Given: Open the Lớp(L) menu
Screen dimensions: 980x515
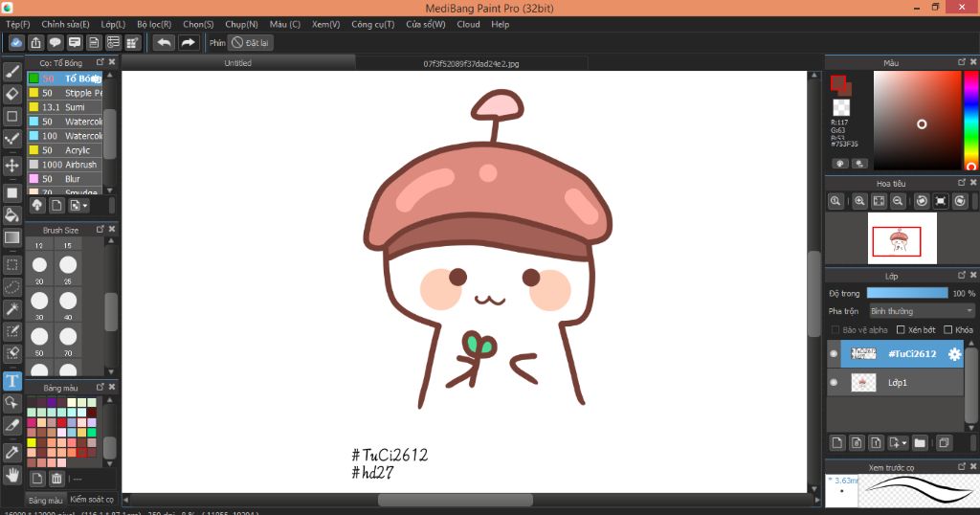Looking at the screenshot, I should coord(113,24).
